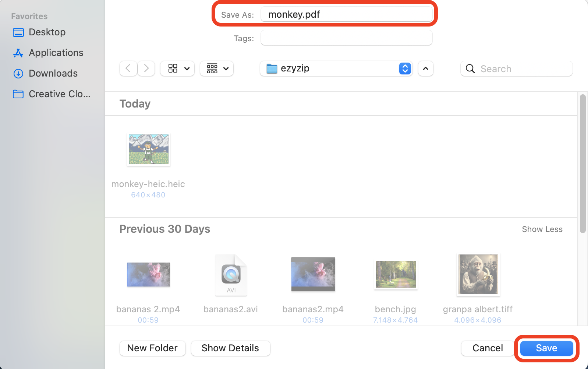Collapse the dialog with the up chevron
The width and height of the screenshot is (588, 369).
[426, 68]
